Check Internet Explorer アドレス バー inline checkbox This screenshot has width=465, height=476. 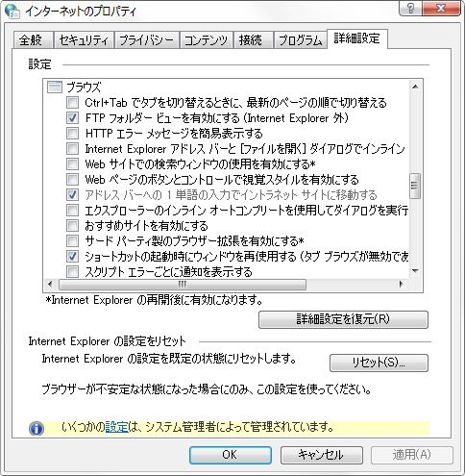pyautogui.click(x=72, y=148)
